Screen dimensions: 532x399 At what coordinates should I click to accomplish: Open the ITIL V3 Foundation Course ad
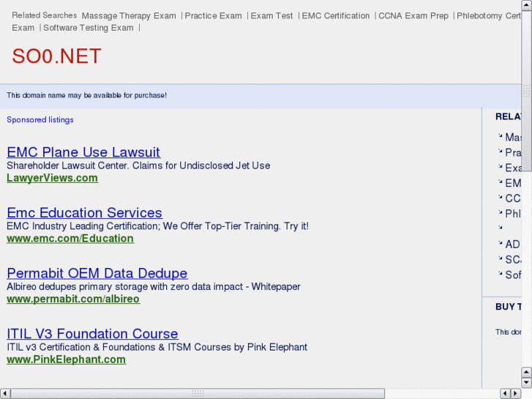click(92, 333)
